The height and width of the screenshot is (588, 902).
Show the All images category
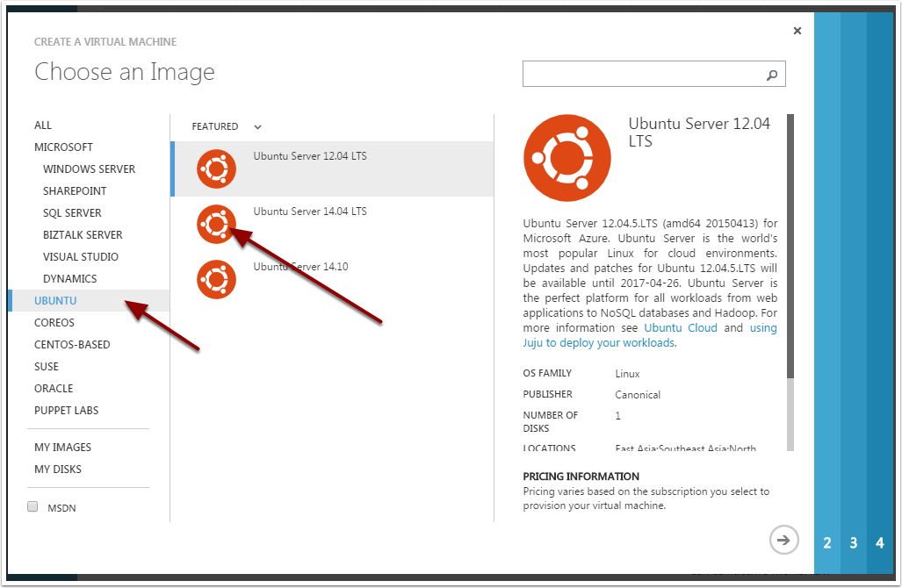43,125
